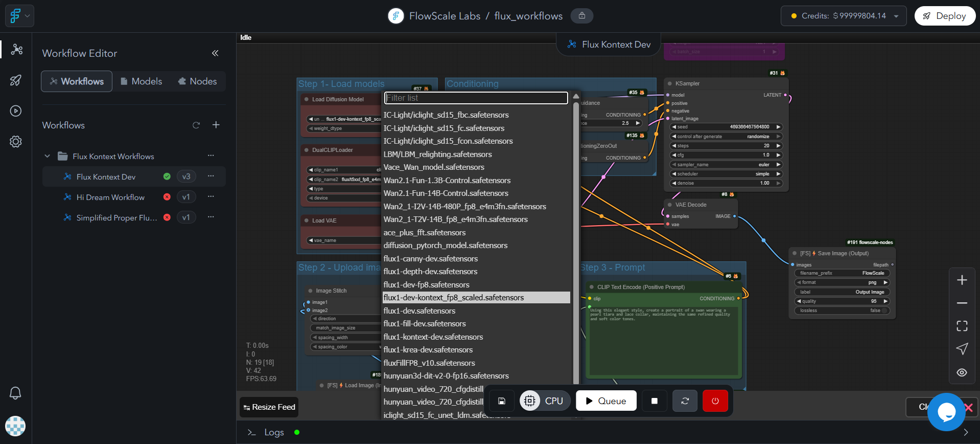Click the refresh icon in bottom toolbar
Viewport: 980px width, 444px height.
(685, 401)
